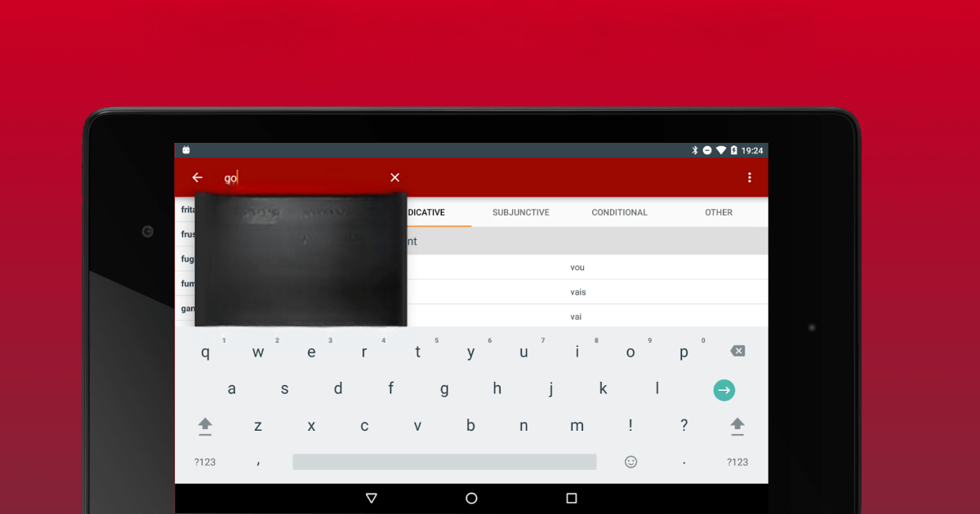Tap the a key
This screenshot has height=514, width=980.
click(232, 389)
